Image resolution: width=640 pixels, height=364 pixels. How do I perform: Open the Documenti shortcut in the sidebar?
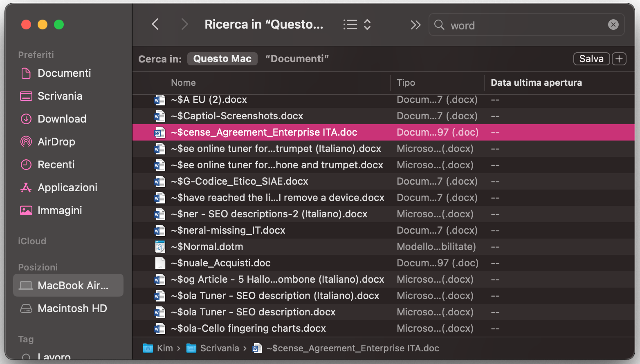[x=64, y=73]
